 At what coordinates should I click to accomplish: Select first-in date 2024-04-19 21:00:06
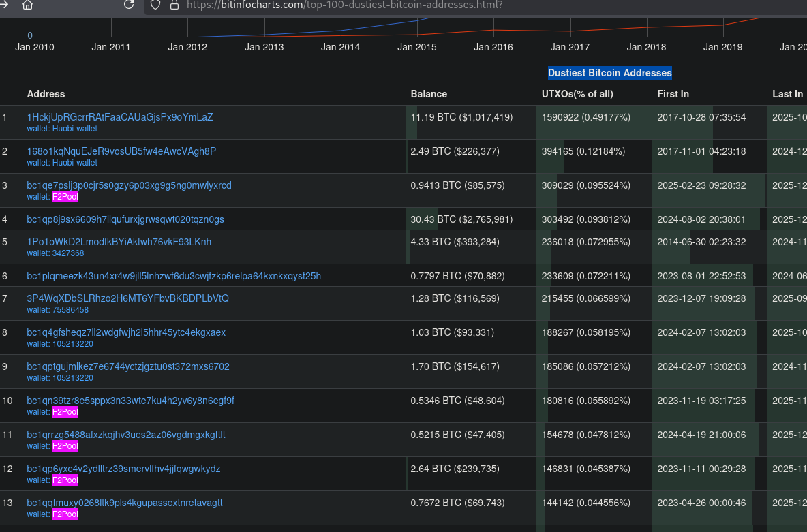pos(701,434)
